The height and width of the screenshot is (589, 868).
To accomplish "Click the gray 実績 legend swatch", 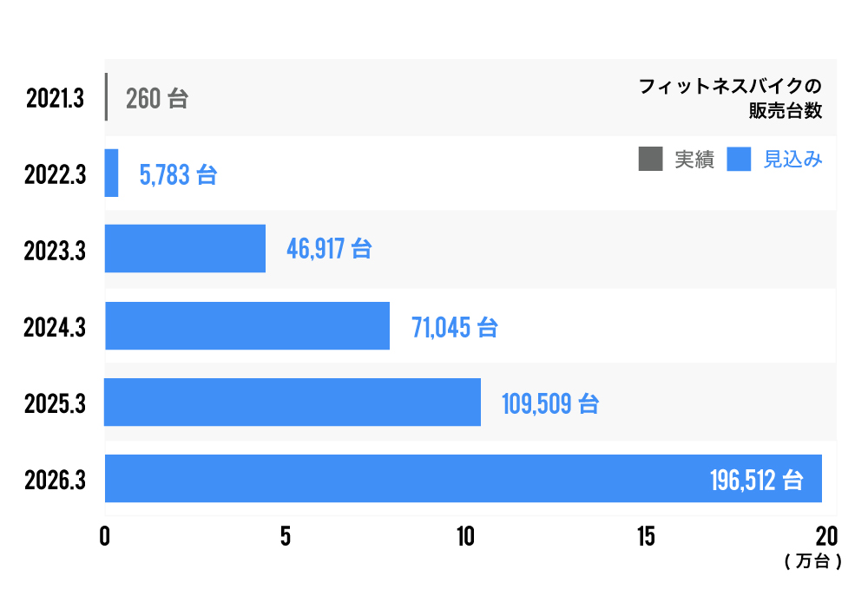I will pos(649,160).
